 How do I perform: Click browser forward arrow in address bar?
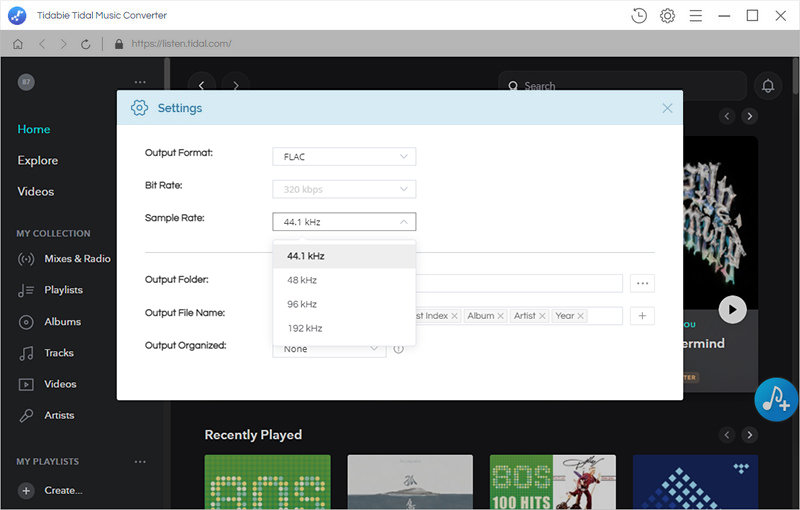click(x=63, y=44)
